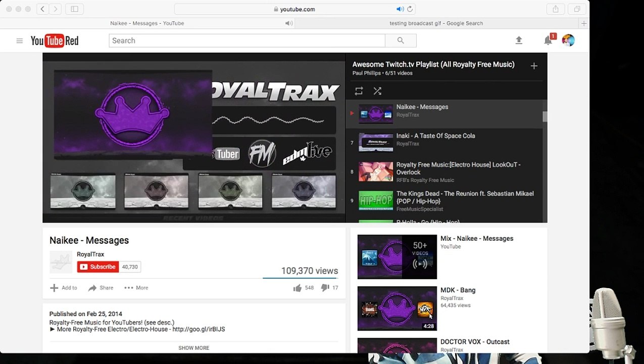Share the video
644x364 pixels.
tap(101, 288)
